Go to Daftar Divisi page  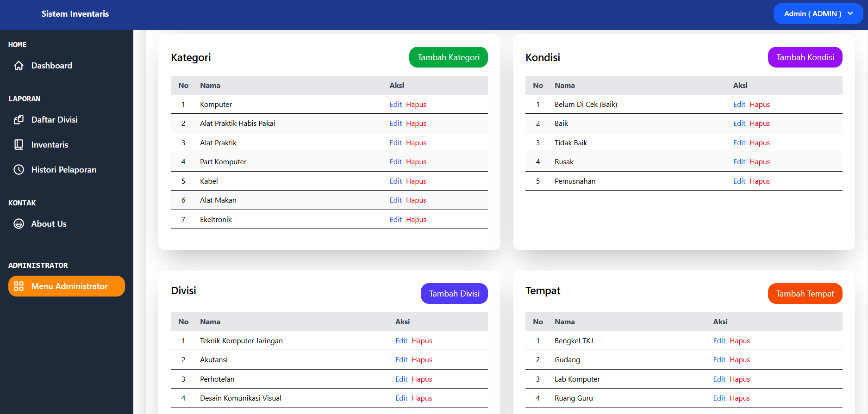pos(67,120)
